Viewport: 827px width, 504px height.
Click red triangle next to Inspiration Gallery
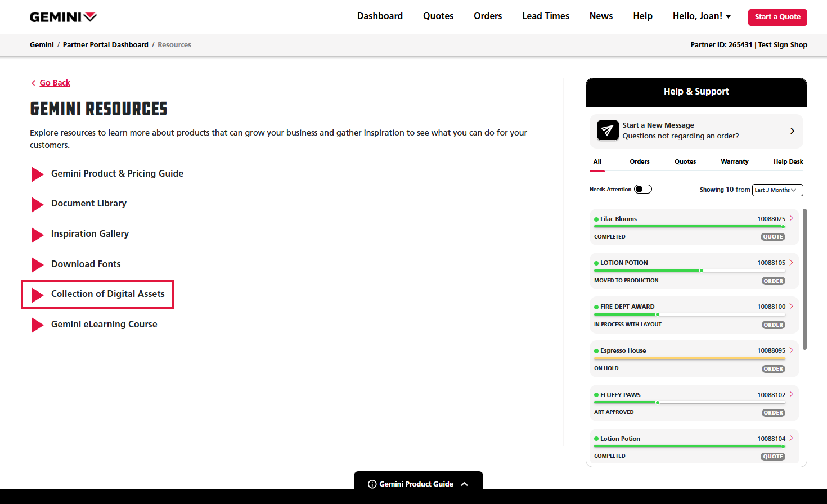37,235
